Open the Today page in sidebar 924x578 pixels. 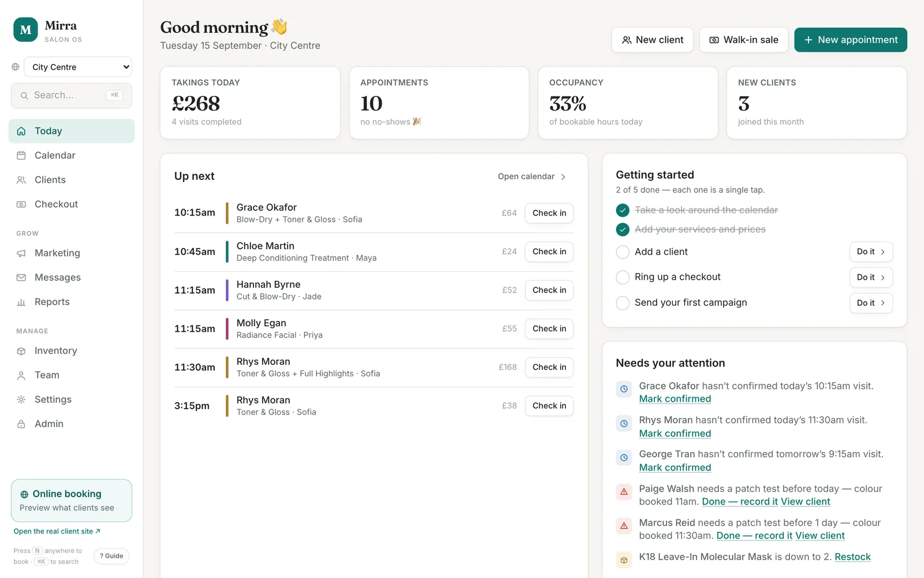(x=72, y=131)
